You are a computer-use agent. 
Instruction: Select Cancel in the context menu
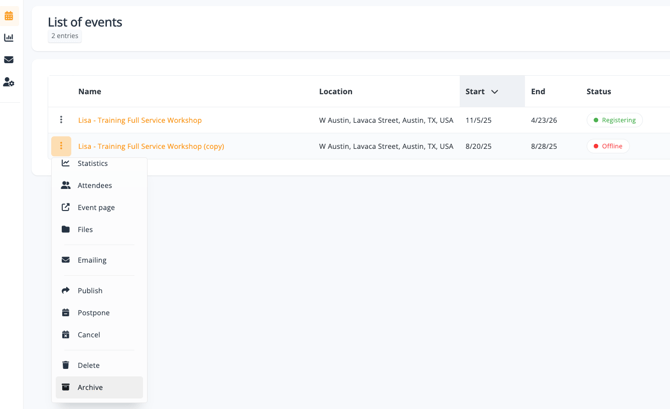coord(89,335)
